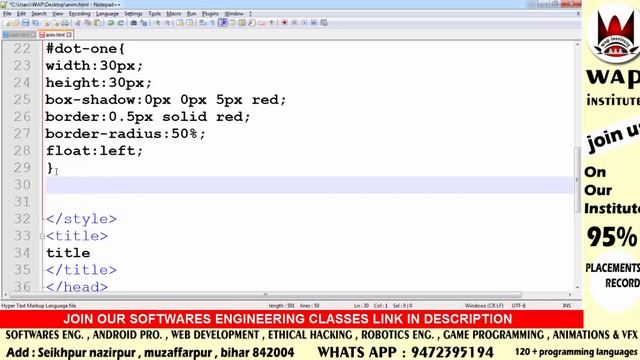Click the horizontal scrollbar thumb

point(265,294)
